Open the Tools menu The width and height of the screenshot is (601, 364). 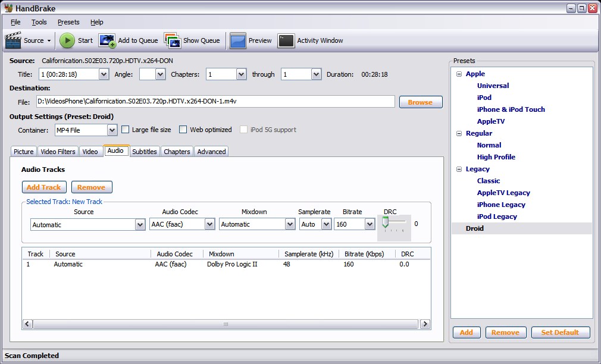pyautogui.click(x=39, y=22)
